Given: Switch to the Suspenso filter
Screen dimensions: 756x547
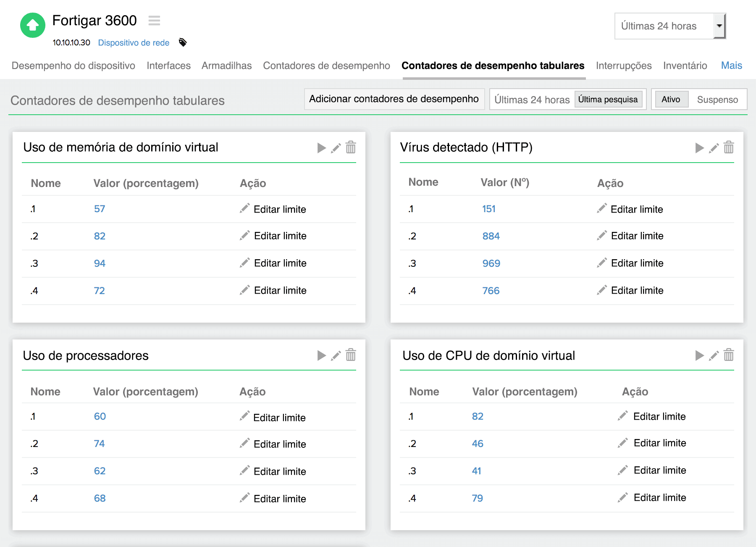Looking at the screenshot, I should [718, 100].
